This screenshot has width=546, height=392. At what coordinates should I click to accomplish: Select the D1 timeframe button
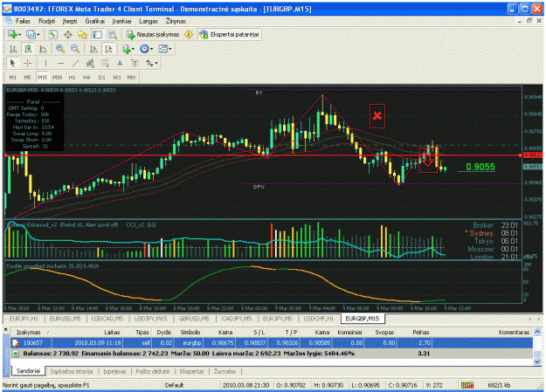pyautogui.click(x=101, y=78)
